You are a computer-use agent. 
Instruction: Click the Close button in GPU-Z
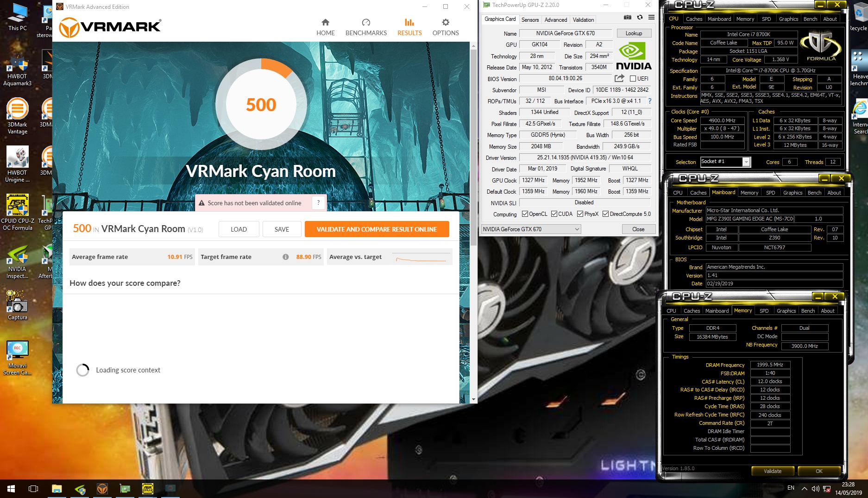pyautogui.click(x=638, y=229)
